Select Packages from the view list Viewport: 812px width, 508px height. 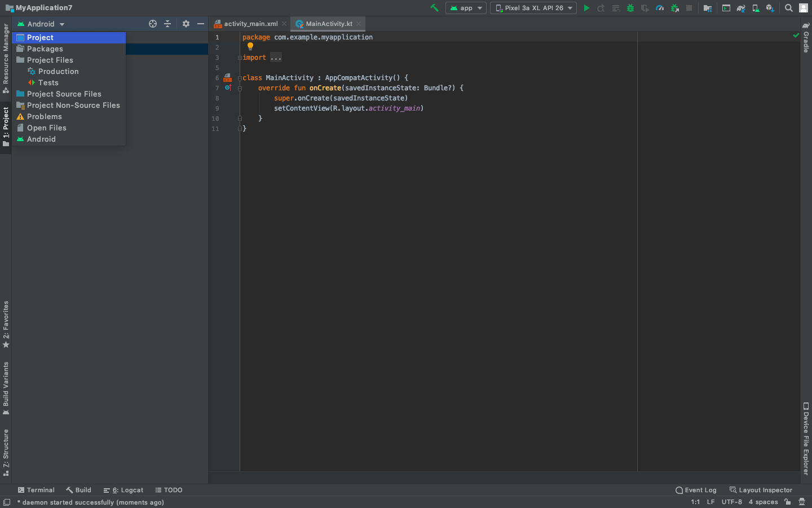pyautogui.click(x=45, y=49)
